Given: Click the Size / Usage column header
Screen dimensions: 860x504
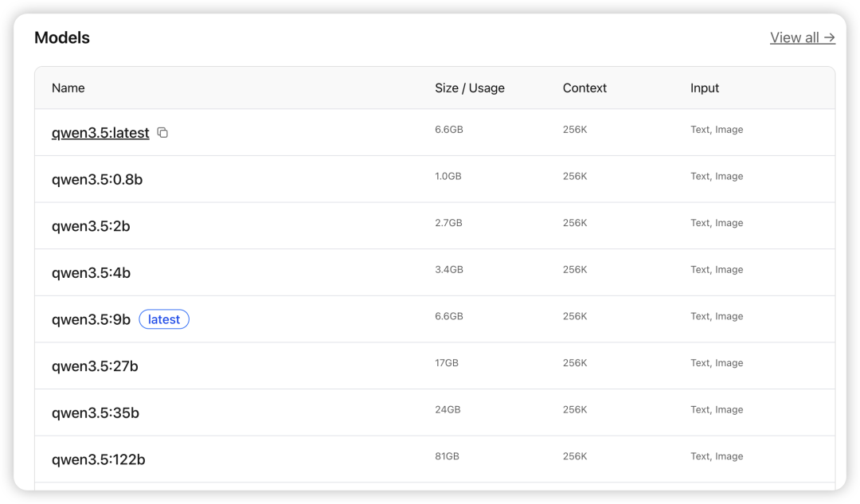Looking at the screenshot, I should pos(470,88).
